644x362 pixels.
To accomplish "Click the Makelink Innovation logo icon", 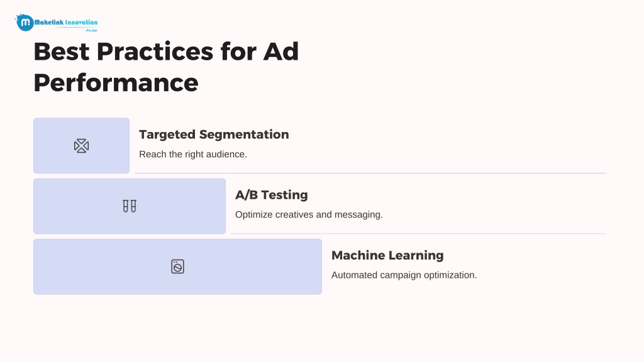I will pyautogui.click(x=25, y=23).
